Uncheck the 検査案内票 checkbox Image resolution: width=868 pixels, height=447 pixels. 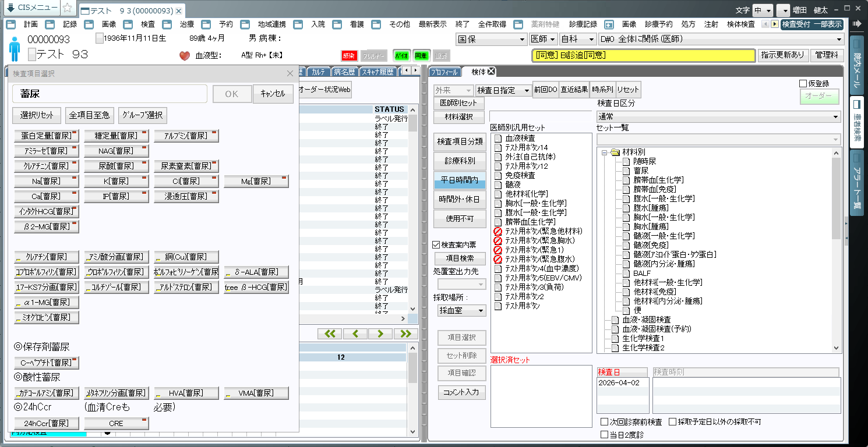pyautogui.click(x=436, y=245)
